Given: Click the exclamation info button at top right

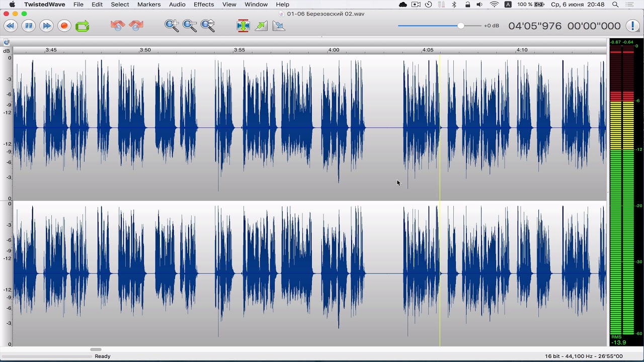Looking at the screenshot, I should 632,26.
